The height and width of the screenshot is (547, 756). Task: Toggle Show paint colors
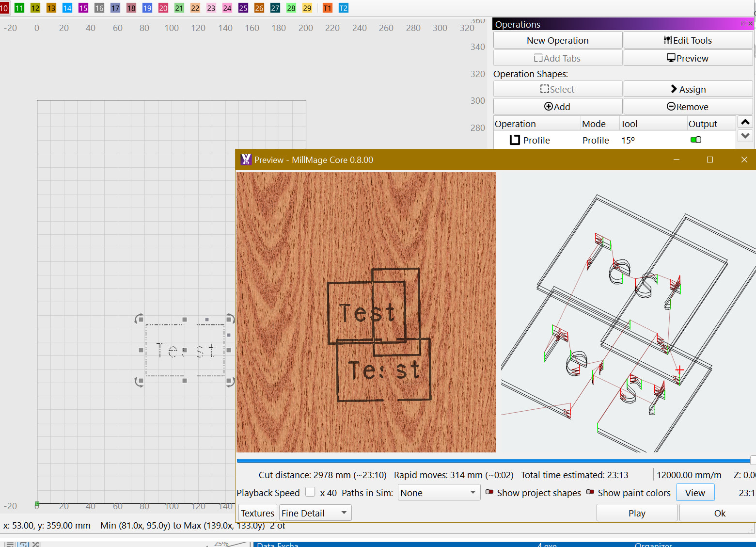point(590,492)
